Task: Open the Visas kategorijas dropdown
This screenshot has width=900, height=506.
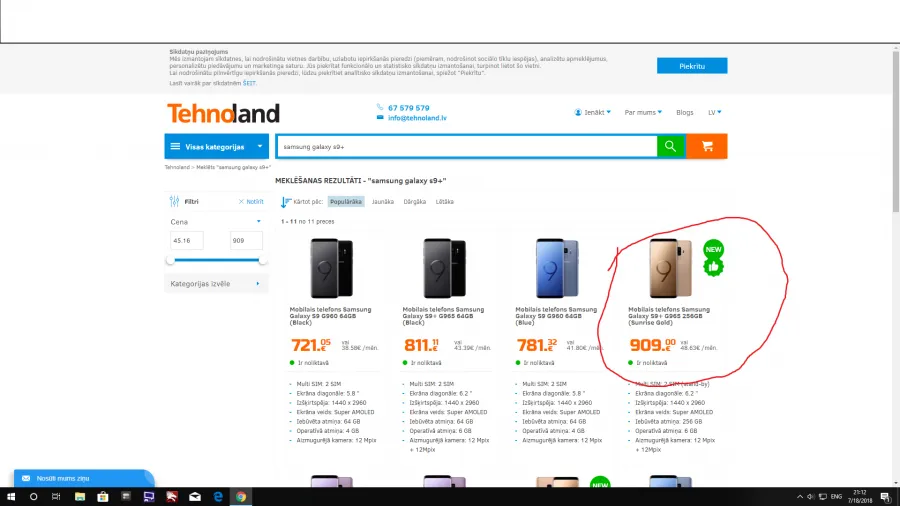Action: (x=216, y=146)
